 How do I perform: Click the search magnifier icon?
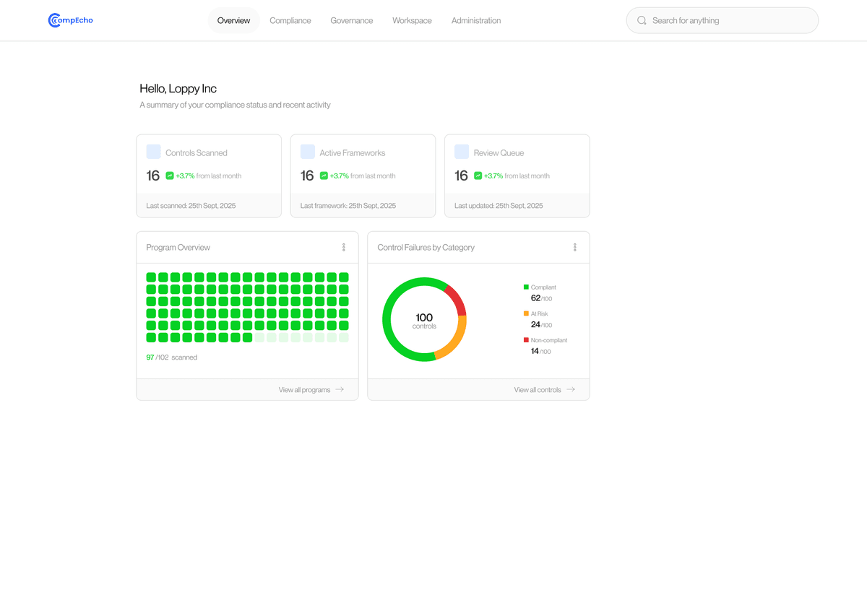pos(642,20)
